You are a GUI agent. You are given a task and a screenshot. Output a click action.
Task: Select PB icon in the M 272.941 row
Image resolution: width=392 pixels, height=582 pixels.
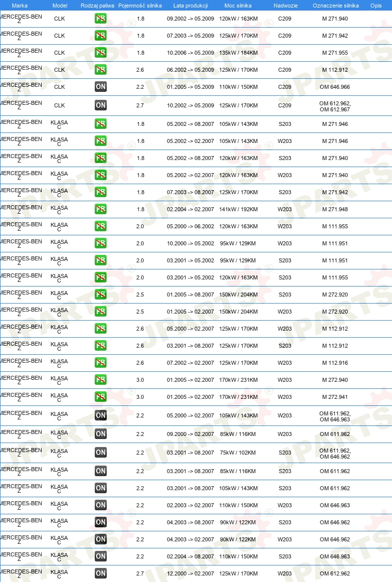[x=100, y=397]
